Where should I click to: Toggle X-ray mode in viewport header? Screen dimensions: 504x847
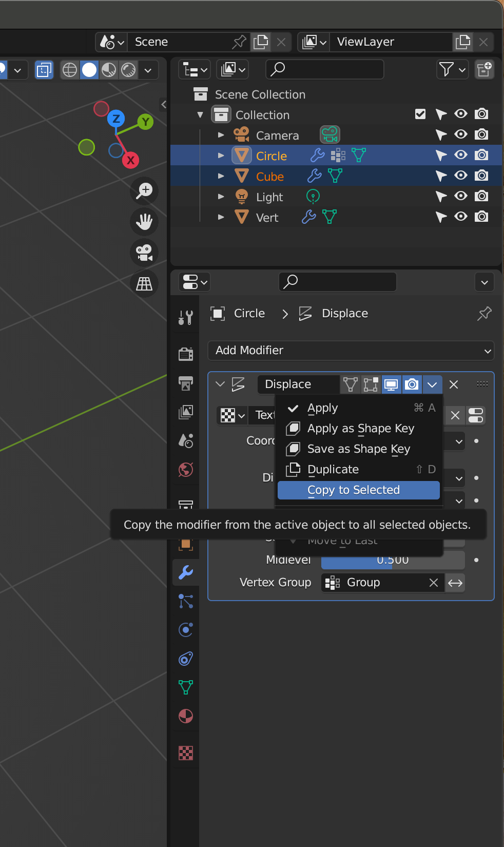44,70
